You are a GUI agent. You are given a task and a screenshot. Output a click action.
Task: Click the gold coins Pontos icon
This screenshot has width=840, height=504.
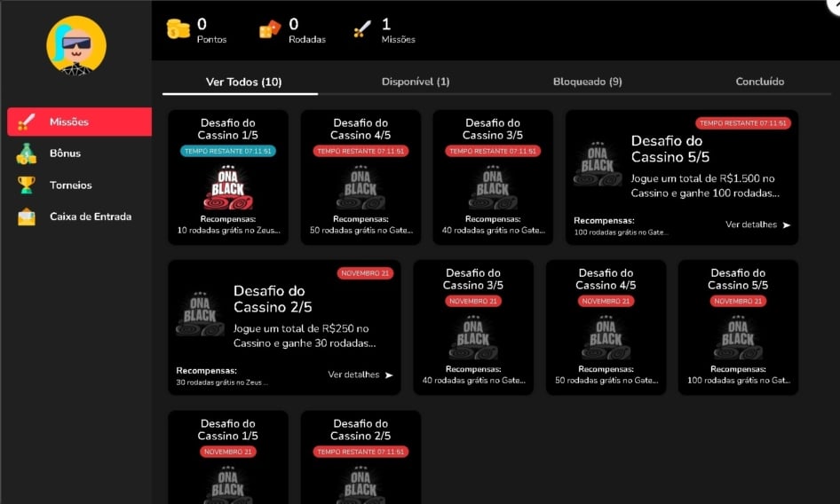(178, 29)
